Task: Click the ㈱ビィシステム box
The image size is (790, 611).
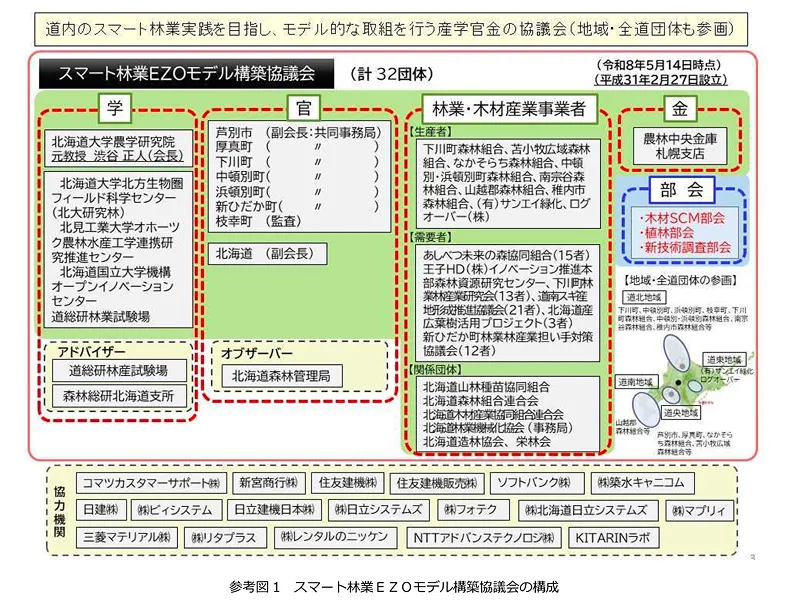Action: pos(176,510)
